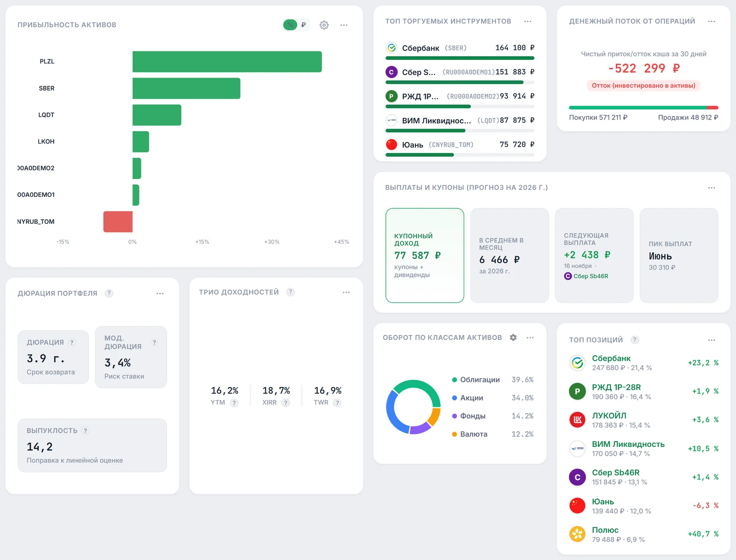The height and width of the screenshot is (560, 736).
Task: Open the more menu for Топ позиций
Action: point(712,340)
